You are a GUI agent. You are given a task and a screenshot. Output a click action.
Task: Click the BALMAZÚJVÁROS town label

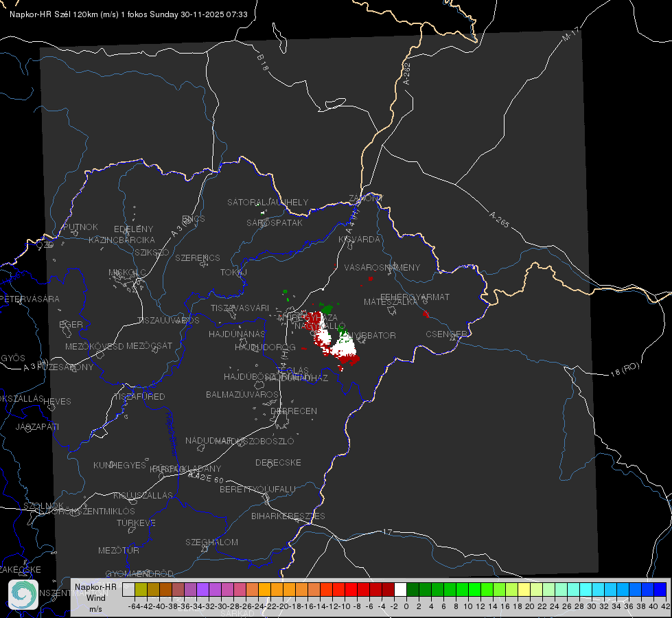coord(242,394)
